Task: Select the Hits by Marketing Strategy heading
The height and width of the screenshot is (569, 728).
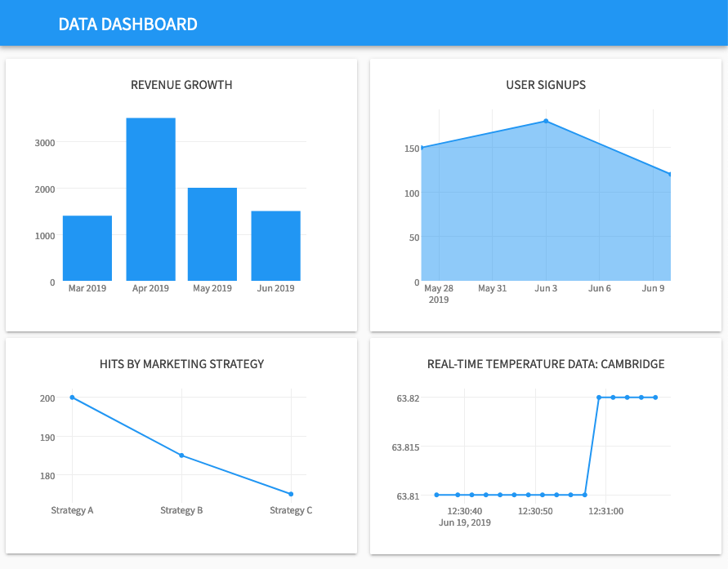Action: [181, 364]
